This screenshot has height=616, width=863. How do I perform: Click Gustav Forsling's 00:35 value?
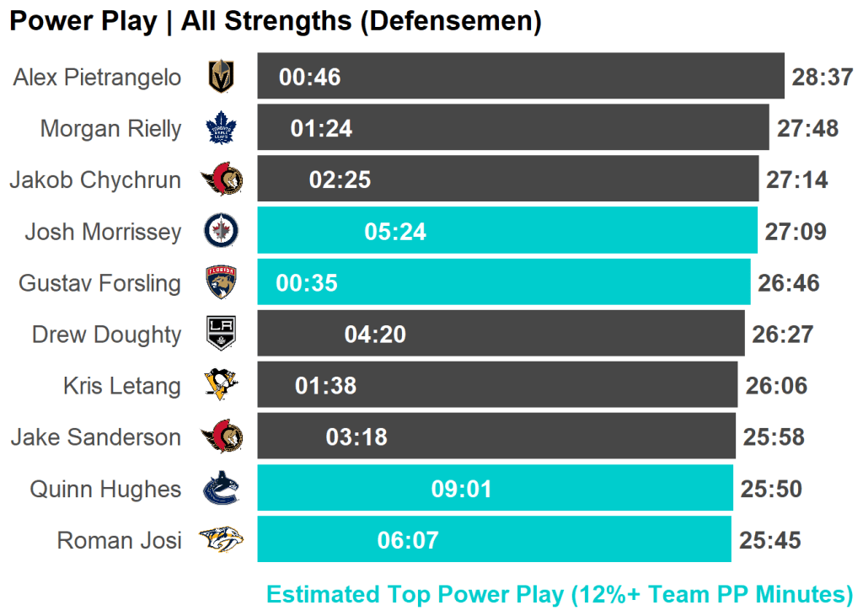[x=307, y=282]
